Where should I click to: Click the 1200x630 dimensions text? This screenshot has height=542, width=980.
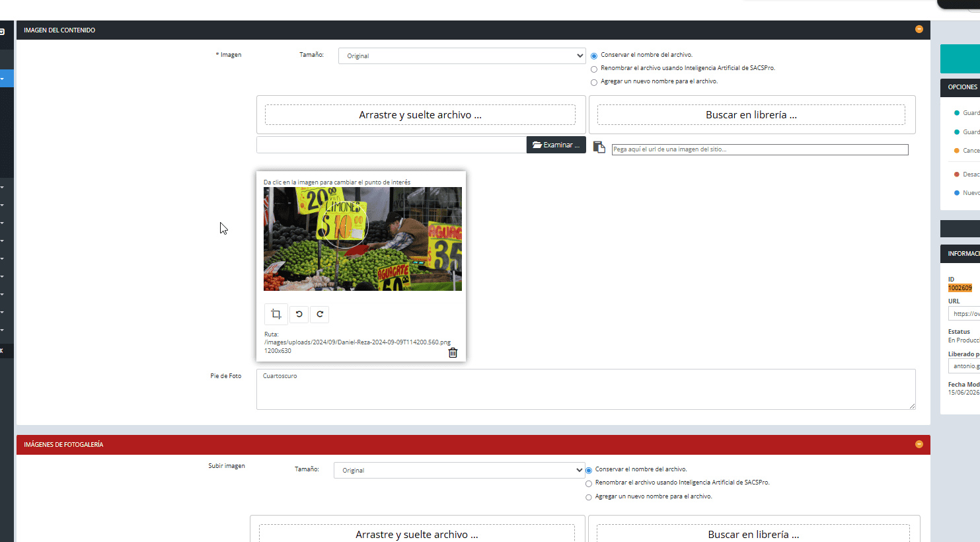point(278,351)
